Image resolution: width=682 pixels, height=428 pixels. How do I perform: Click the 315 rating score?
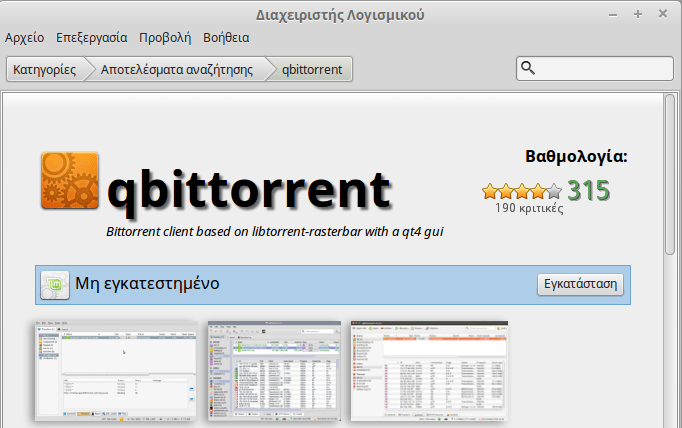588,191
